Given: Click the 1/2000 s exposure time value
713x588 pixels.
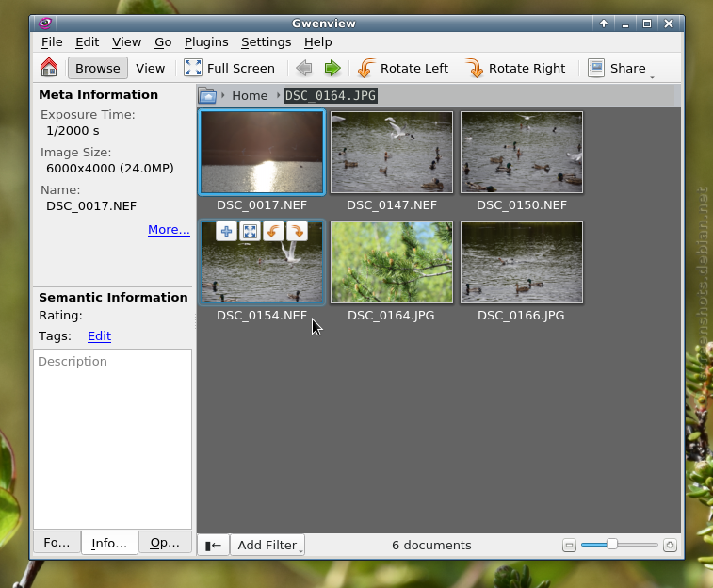Looking at the screenshot, I should (73, 131).
